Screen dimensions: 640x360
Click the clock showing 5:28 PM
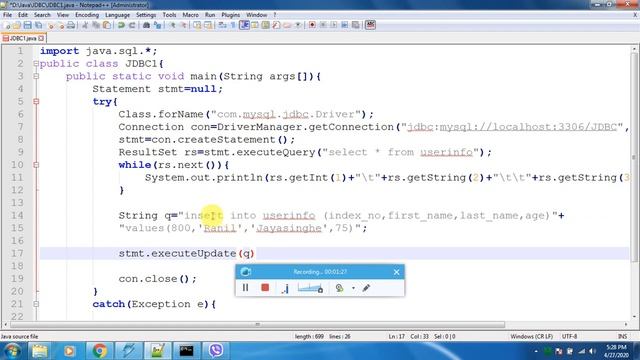click(616, 347)
